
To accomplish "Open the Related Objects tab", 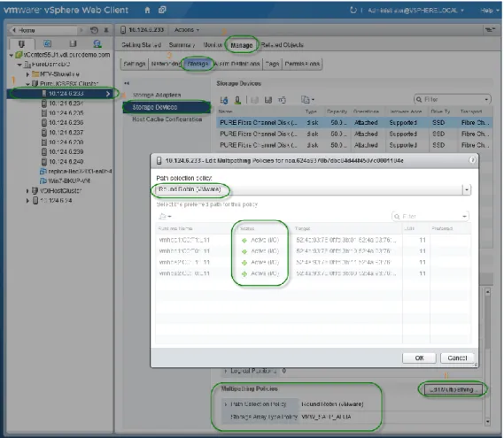I will [282, 45].
